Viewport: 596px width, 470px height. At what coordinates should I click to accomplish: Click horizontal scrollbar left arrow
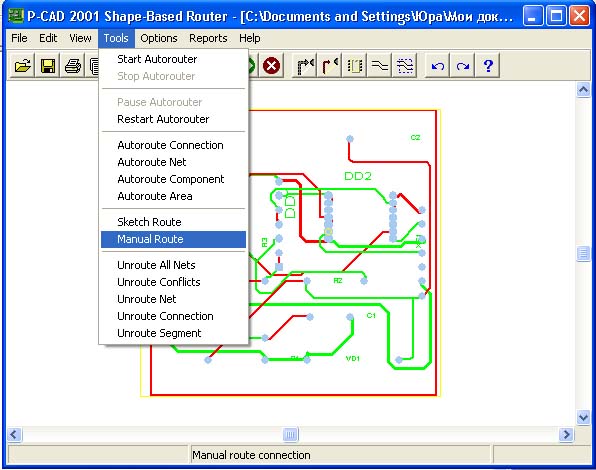(14, 434)
